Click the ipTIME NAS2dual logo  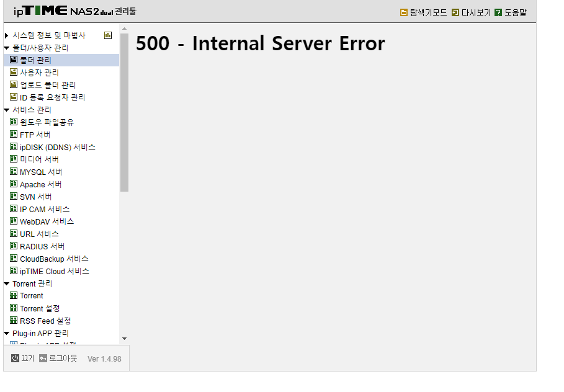pos(75,11)
